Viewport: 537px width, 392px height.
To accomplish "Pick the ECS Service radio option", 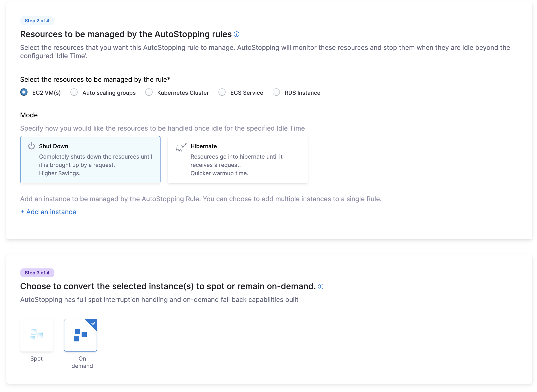I will click(222, 92).
